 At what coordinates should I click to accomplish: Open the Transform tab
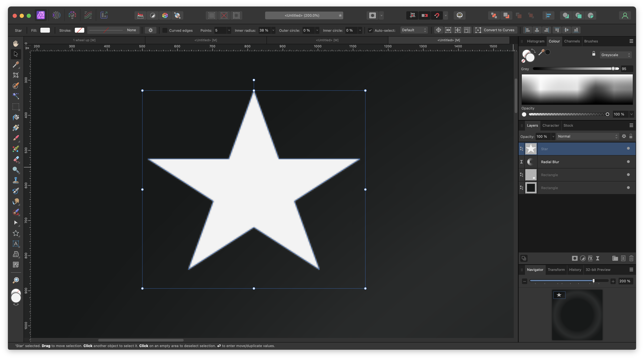[556, 270]
